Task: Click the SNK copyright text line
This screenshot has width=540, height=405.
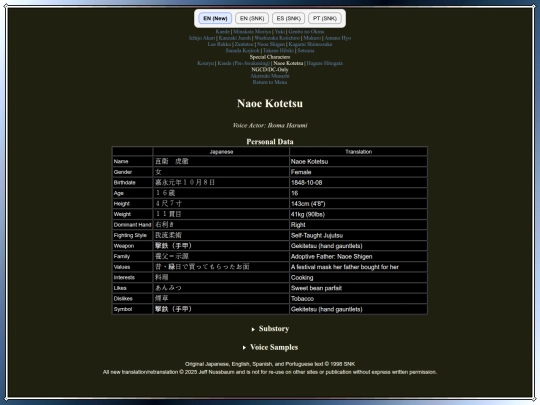Action: (270, 364)
